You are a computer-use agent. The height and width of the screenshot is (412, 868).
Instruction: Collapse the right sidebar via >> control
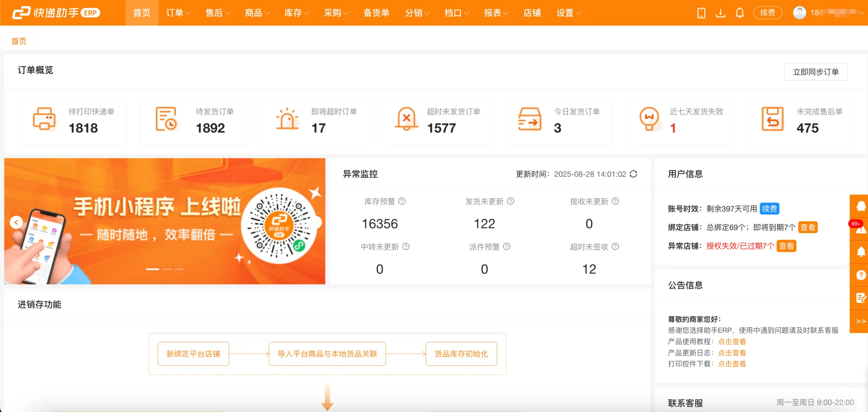pyautogui.click(x=860, y=321)
